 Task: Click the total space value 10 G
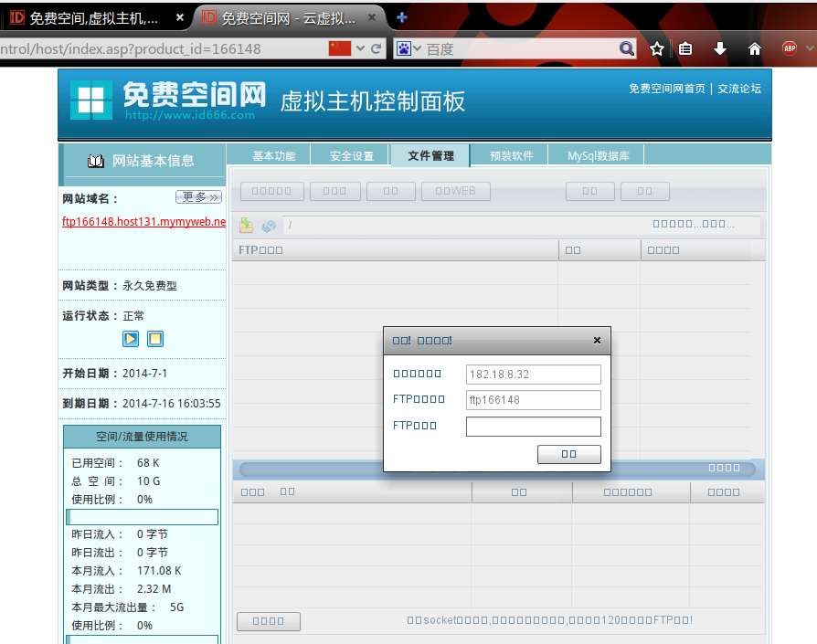point(148,481)
